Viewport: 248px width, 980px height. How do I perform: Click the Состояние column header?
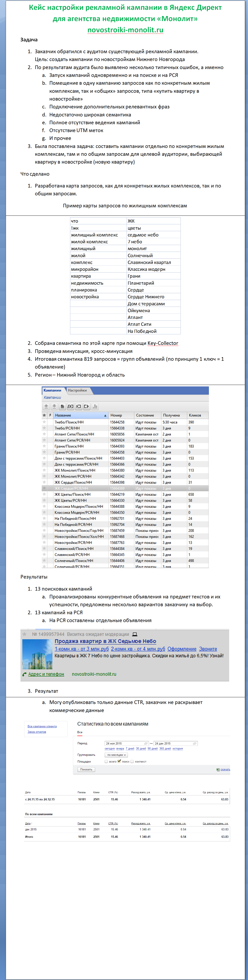tap(148, 416)
